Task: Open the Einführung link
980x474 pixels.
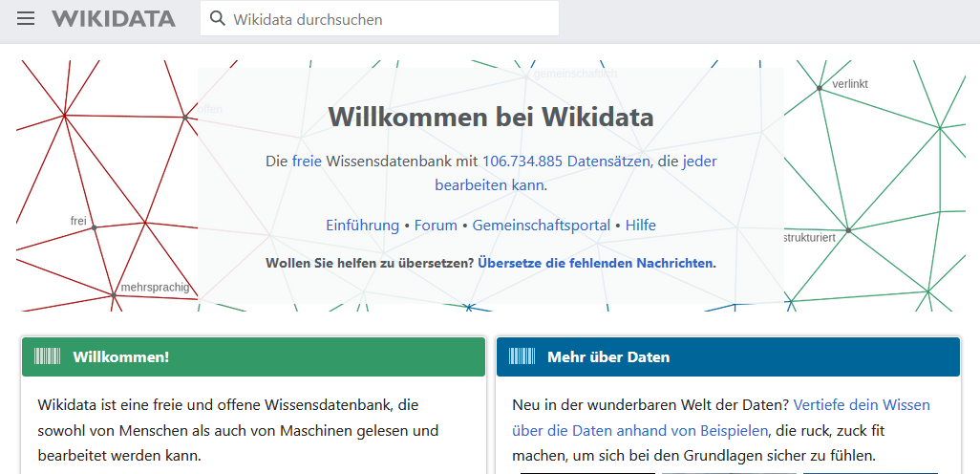Action: click(363, 226)
